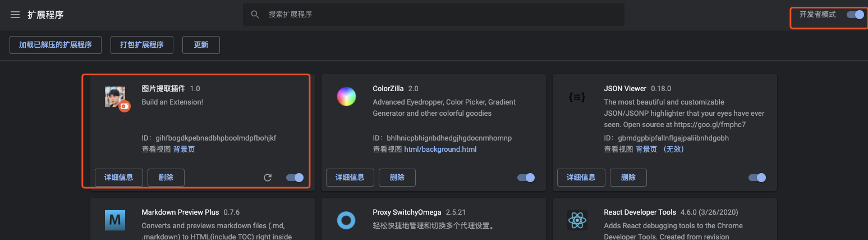868x240 pixels.
Task: Turn off the JSON Viewer toggle
Action: [757, 178]
